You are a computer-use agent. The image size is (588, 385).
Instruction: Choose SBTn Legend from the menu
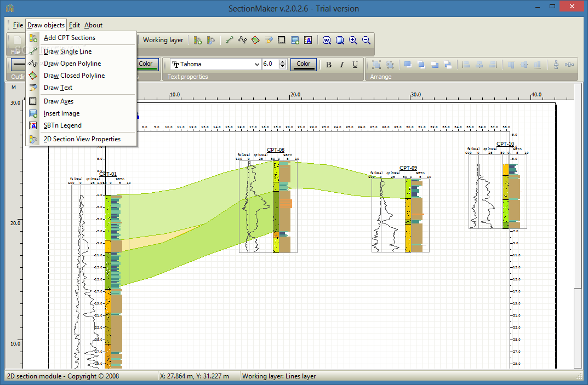click(x=81, y=125)
